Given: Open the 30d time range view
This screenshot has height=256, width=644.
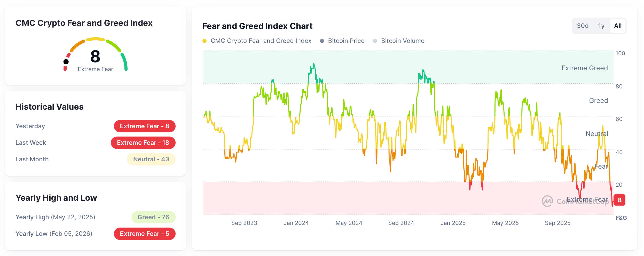Looking at the screenshot, I should tap(583, 26).
